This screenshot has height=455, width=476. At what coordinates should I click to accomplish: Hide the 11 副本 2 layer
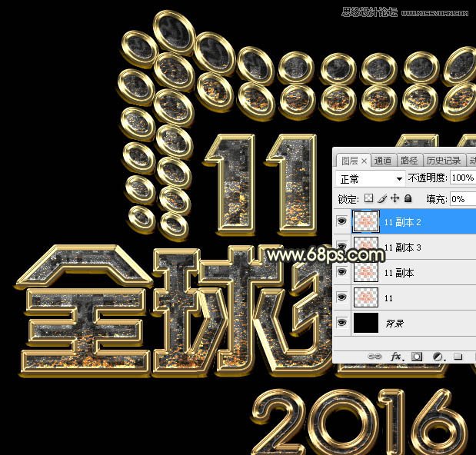click(342, 221)
